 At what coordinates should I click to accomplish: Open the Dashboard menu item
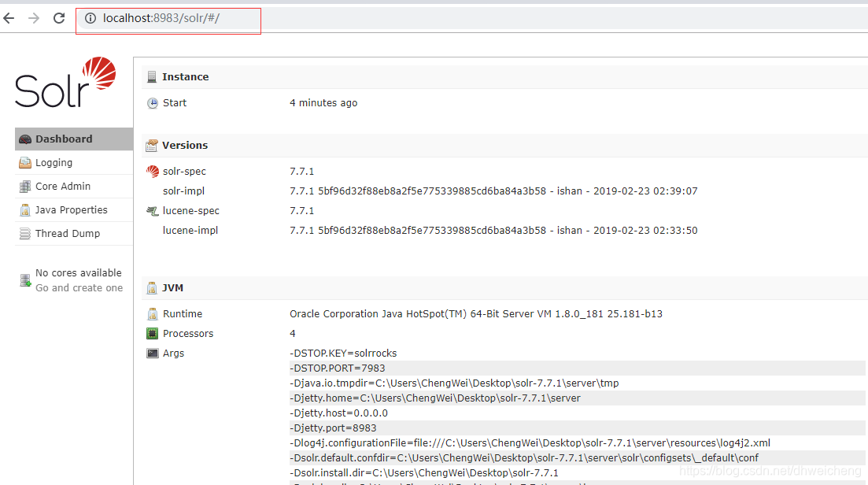point(74,139)
